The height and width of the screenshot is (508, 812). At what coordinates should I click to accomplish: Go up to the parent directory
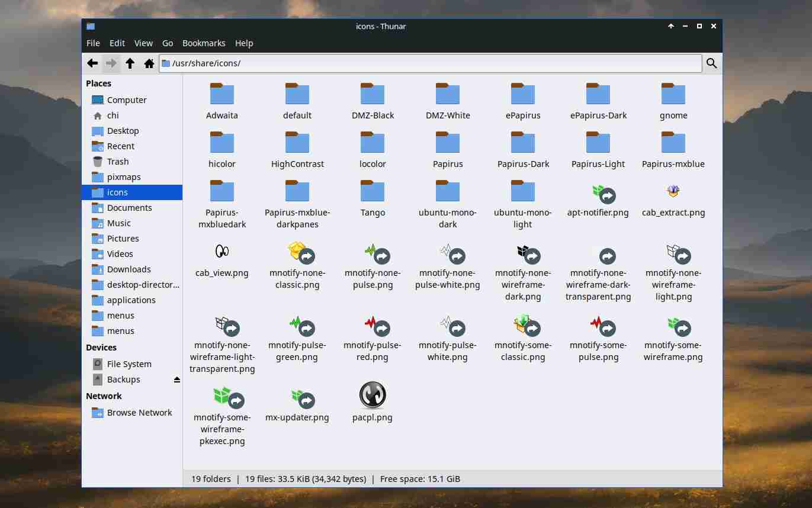click(130, 63)
